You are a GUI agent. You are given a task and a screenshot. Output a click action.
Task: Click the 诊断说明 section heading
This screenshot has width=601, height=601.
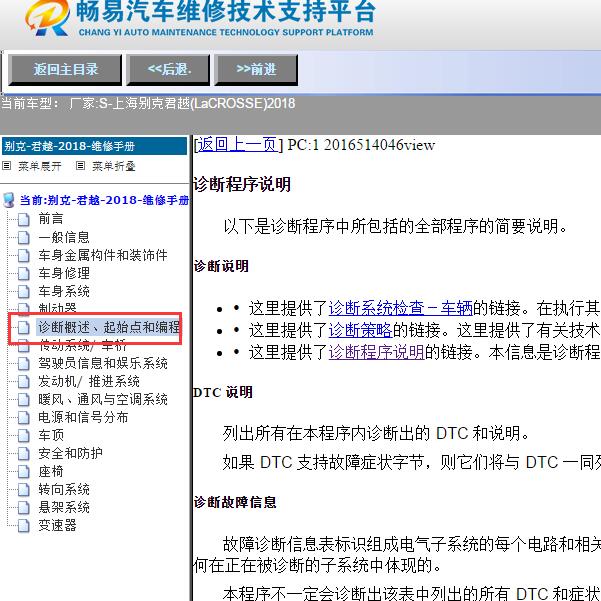(221, 266)
